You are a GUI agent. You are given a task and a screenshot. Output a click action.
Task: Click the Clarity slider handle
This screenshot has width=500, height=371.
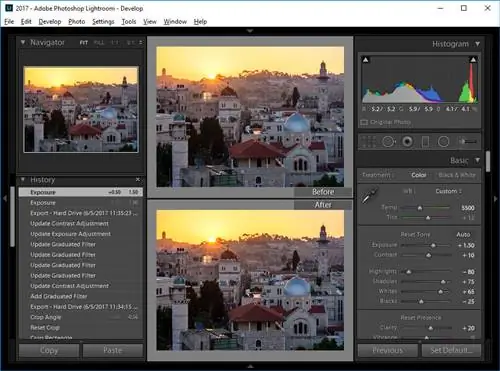pyautogui.click(x=430, y=328)
